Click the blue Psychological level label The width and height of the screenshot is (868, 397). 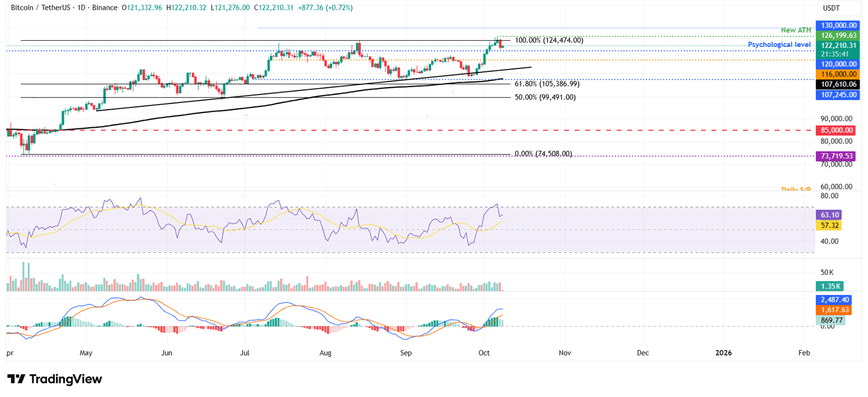pos(779,44)
